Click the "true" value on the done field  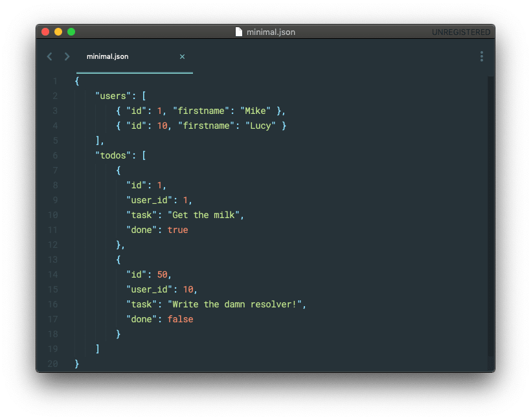click(177, 230)
